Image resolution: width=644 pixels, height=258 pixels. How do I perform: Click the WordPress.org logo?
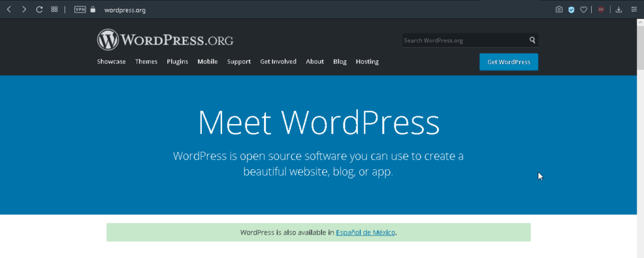pos(165,40)
